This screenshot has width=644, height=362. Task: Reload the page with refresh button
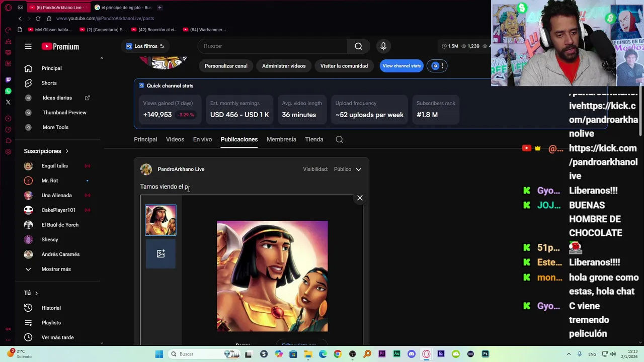(38, 19)
